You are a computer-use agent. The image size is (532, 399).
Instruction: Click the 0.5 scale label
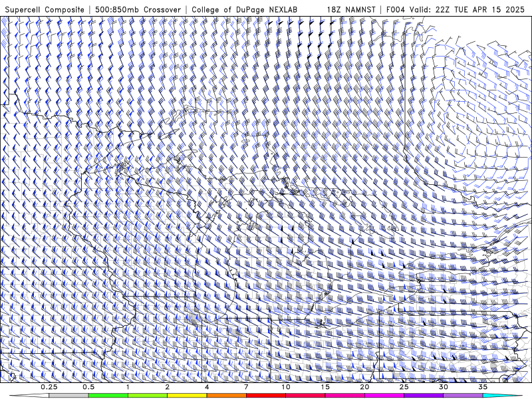[x=88, y=387]
